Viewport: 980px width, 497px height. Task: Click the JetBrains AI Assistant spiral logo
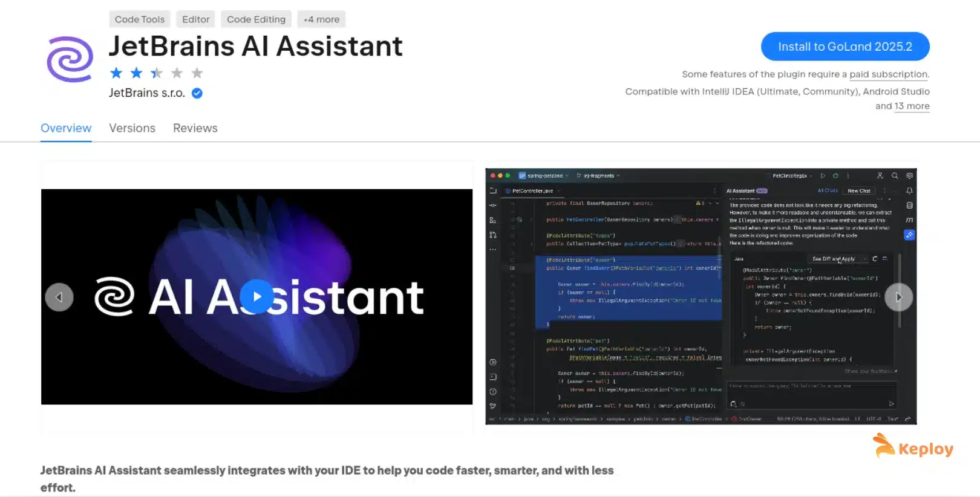70,59
